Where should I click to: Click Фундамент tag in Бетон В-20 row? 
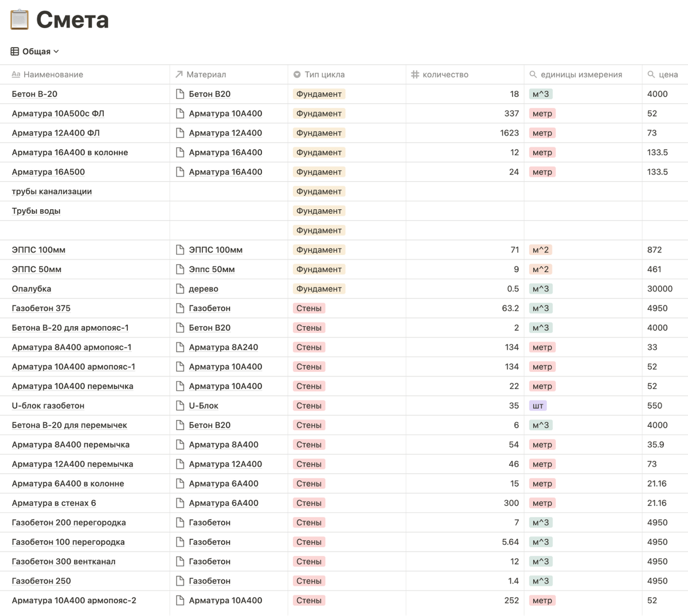pos(319,94)
